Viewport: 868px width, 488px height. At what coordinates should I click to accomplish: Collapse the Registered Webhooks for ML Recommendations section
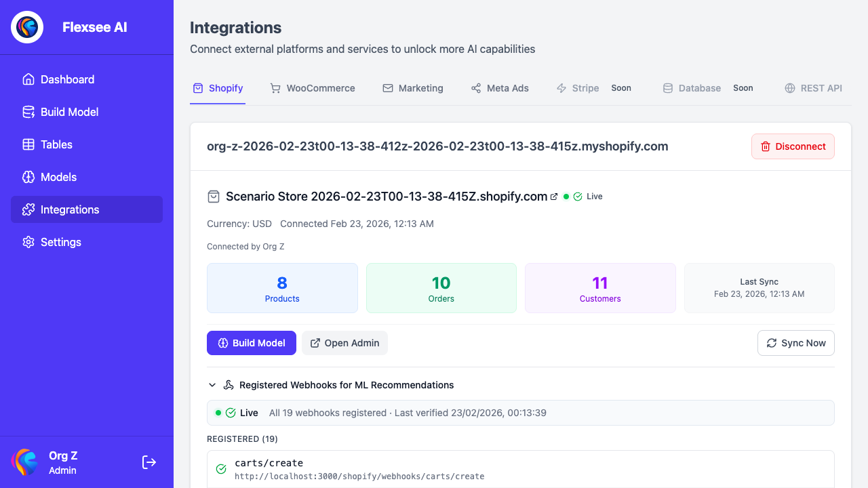212,384
